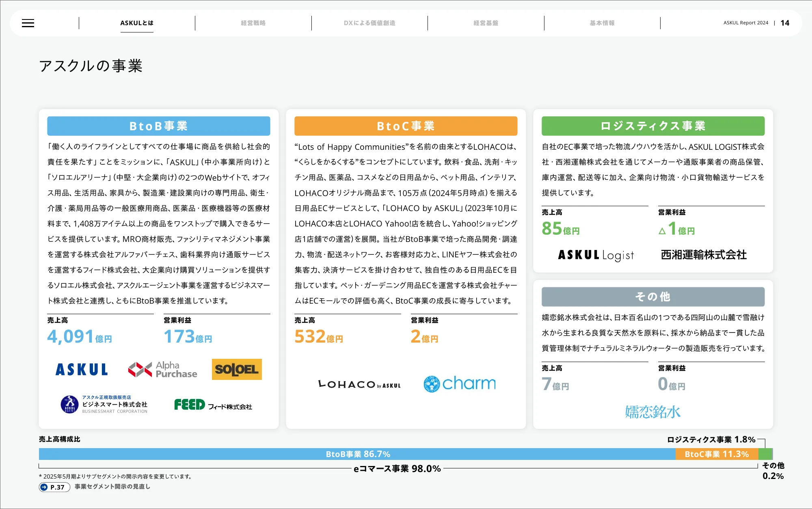Open the 基本情報 tab
Screen dimensions: 812x509
[602, 23]
